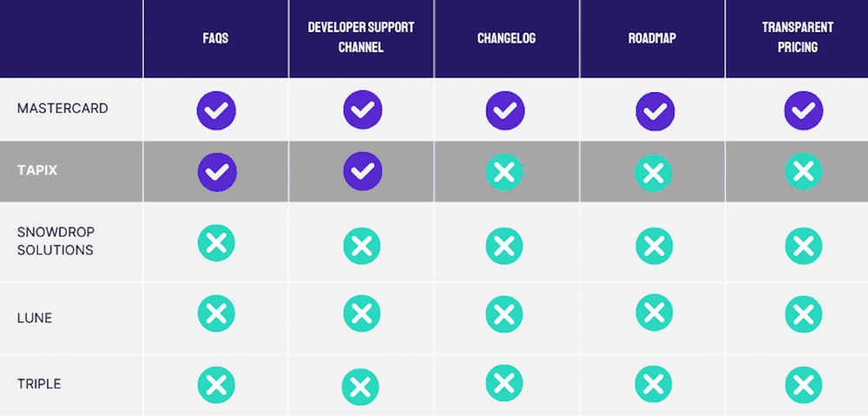868x416 pixels.
Task: Click Mastercard's Roadmap checkmark icon
Action: pyautogui.click(x=654, y=112)
